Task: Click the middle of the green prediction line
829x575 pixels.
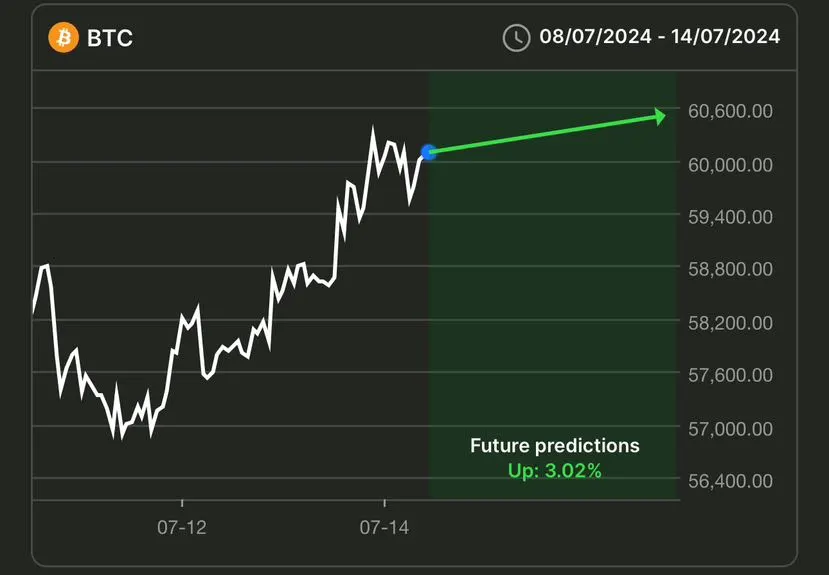Action: tap(545, 134)
